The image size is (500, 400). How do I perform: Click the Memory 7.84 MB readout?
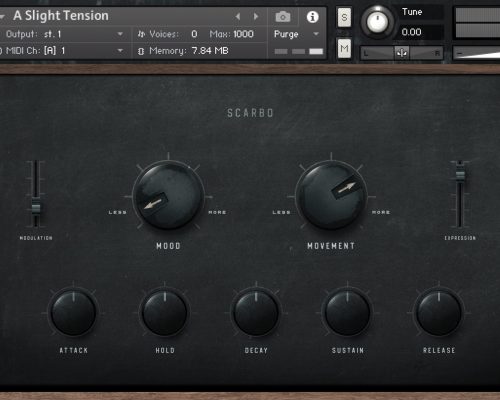210,51
